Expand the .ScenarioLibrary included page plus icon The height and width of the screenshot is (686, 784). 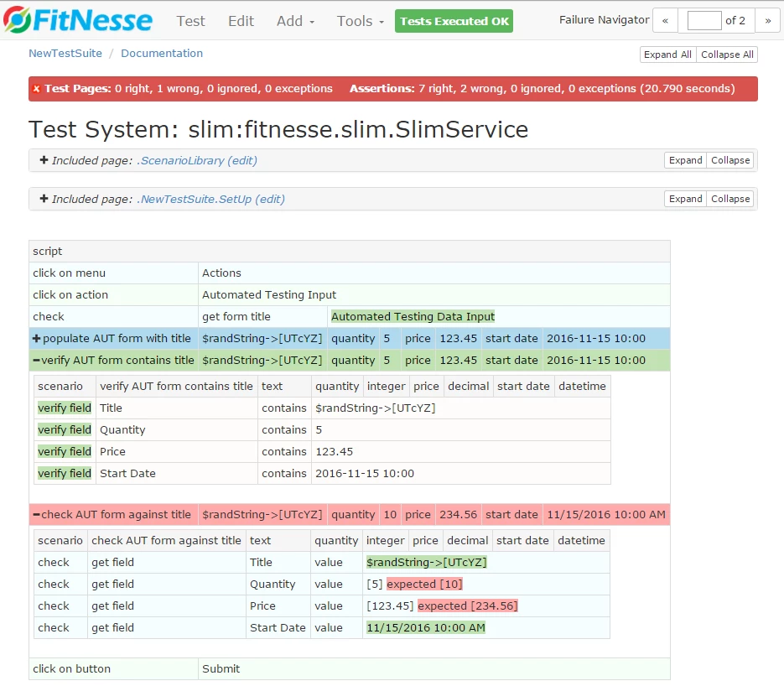44,160
